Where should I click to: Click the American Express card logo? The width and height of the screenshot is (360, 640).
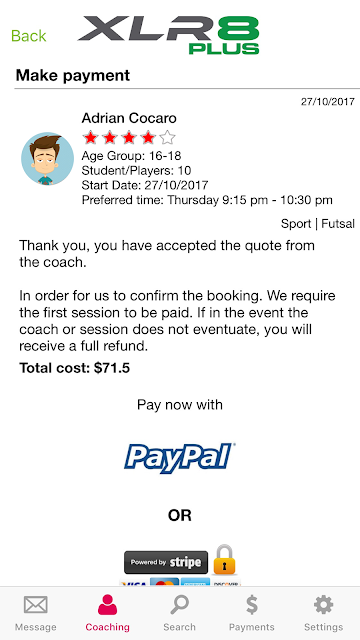(195, 582)
